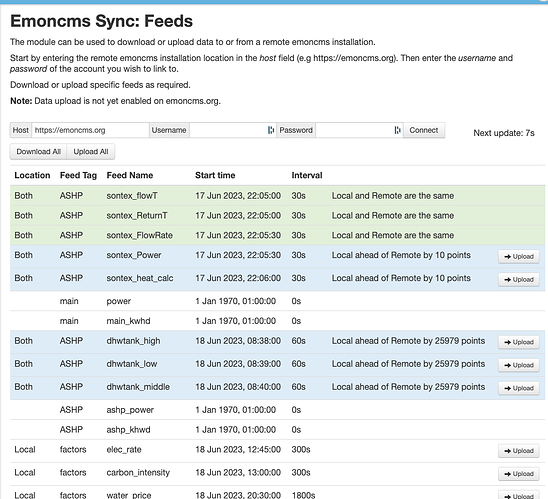This screenshot has height=499, width=548.
Task: Select the sontex_Power feed name
Action: (134, 255)
